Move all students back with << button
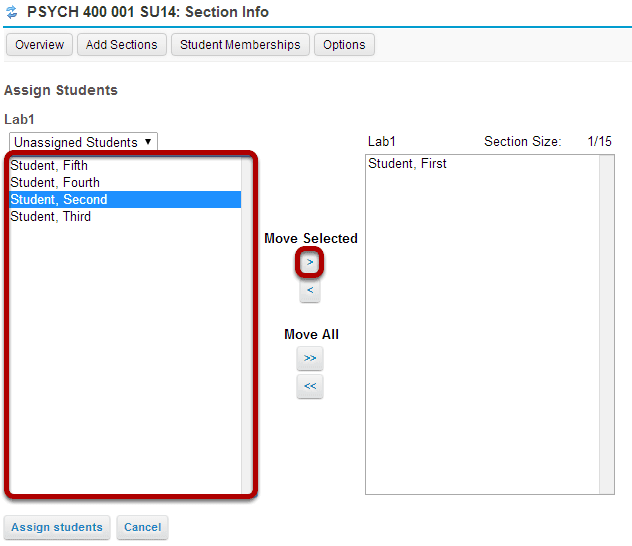Viewport: 632px width, 546px height. [x=310, y=386]
